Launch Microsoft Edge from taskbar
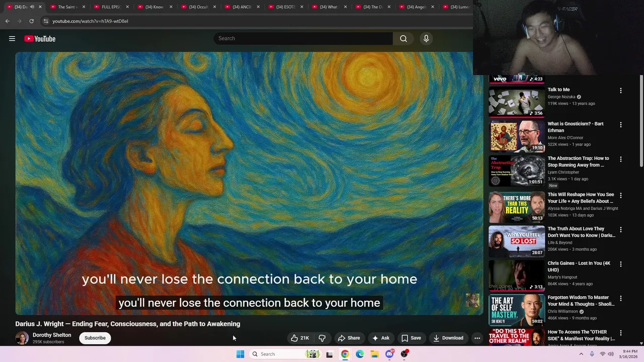 pos(360,354)
